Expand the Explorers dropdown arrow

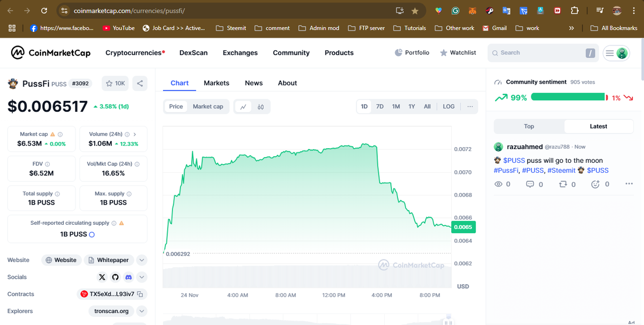[x=142, y=311]
